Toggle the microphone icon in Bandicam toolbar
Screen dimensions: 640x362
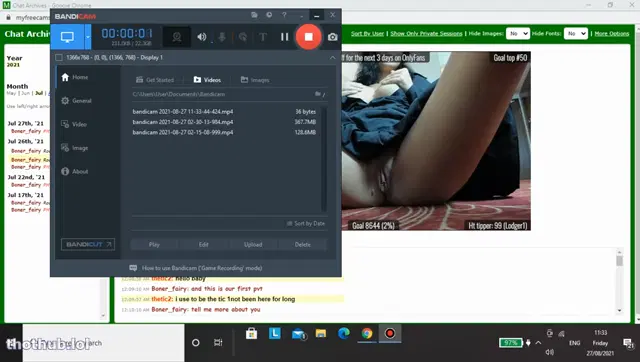222,37
